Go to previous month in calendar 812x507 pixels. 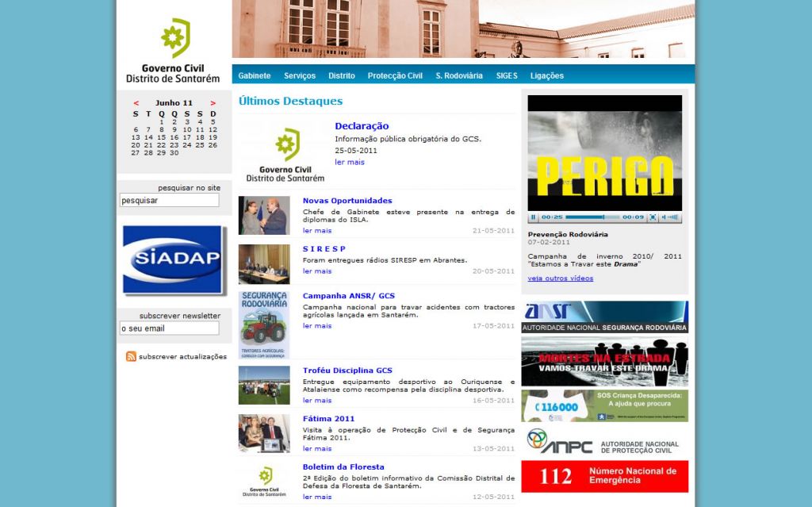point(136,103)
